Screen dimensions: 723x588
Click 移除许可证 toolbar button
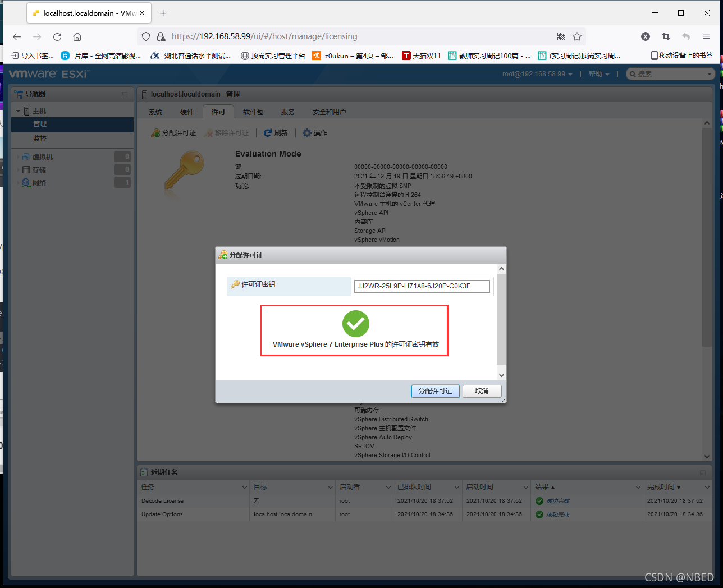click(x=227, y=133)
